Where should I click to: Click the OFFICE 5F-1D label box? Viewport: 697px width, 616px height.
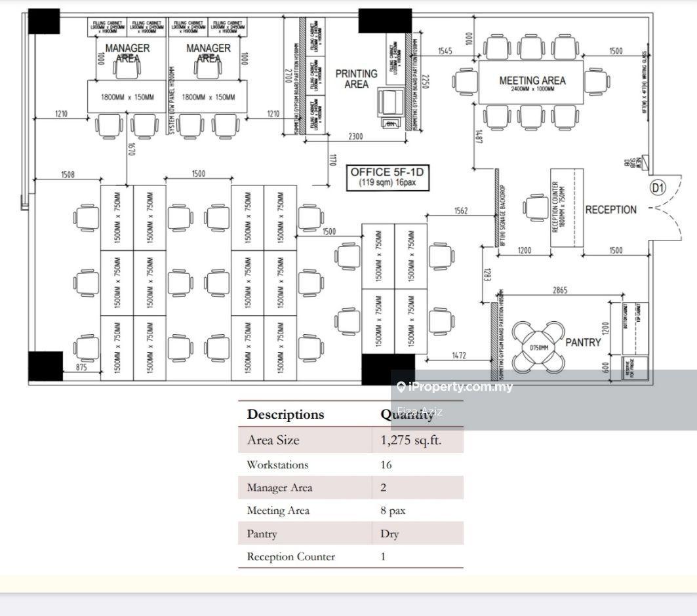point(388,178)
